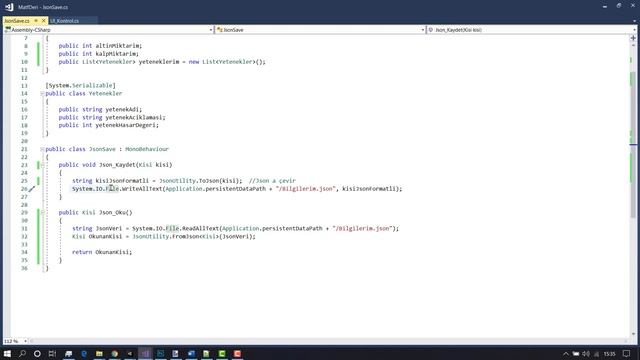Click 'FromJson<Kisi>' on line 32
Viewport: 640px width, 360px height.
(x=196, y=237)
